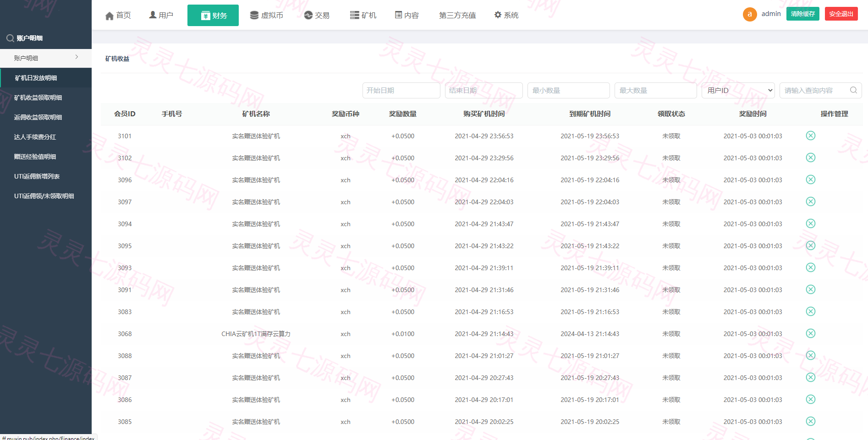Click the search magnifier icon in query box
This screenshot has height=440, width=868.
[853, 90]
